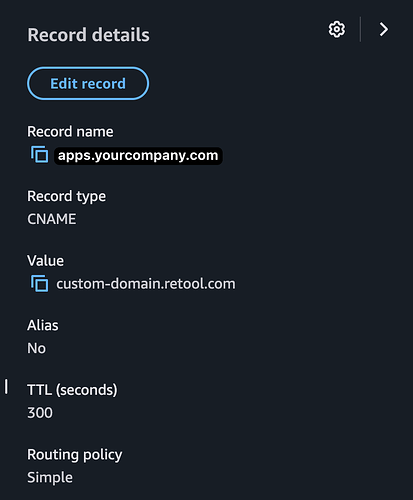Click the divider between gear and chevron

tap(360, 29)
